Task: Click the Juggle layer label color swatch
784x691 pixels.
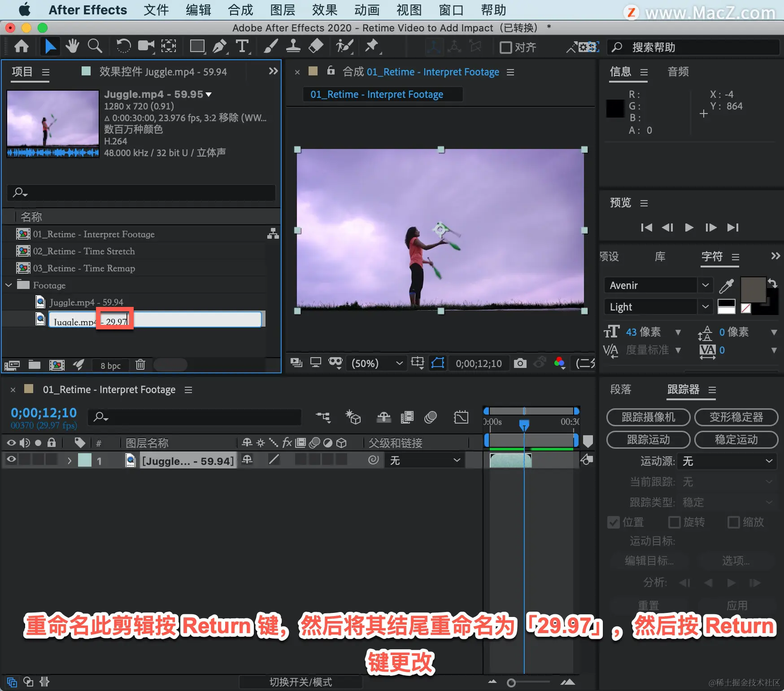Action: [x=85, y=460]
